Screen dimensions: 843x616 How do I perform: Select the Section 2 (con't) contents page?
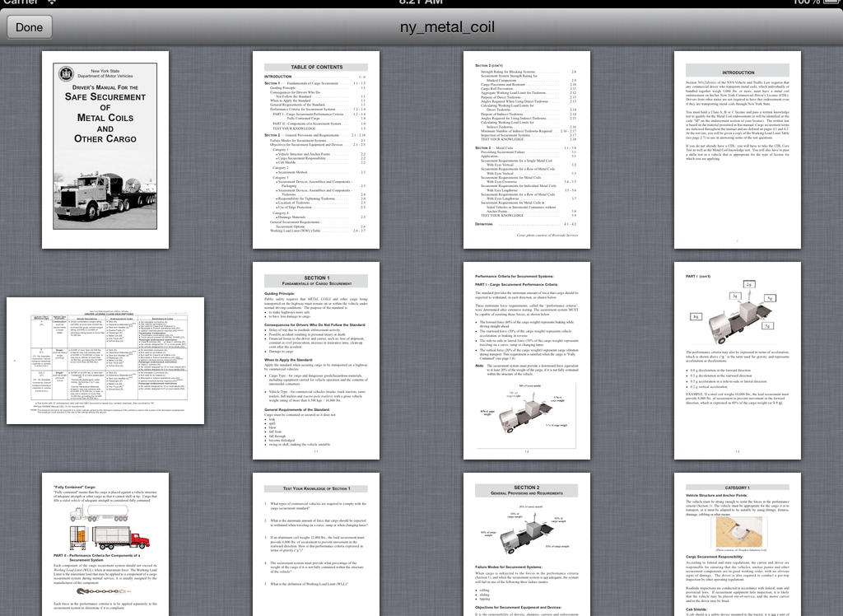click(527, 149)
